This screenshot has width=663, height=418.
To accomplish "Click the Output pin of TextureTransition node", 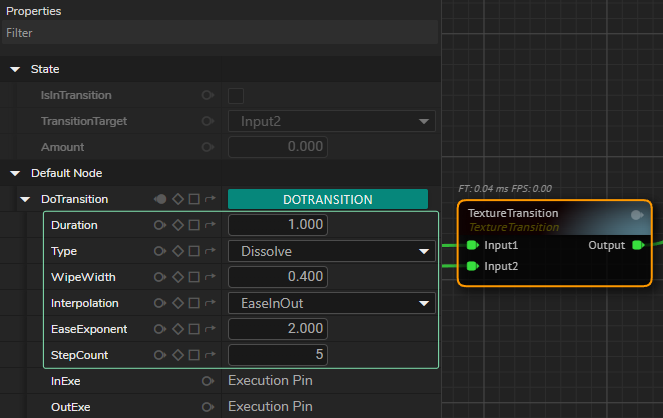I will click(x=638, y=246).
